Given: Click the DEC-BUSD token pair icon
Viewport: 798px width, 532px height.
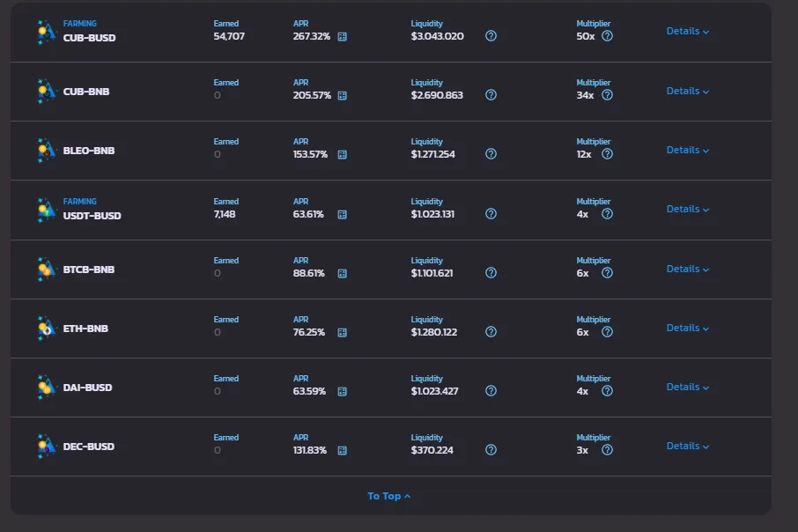Looking at the screenshot, I should tap(46, 447).
